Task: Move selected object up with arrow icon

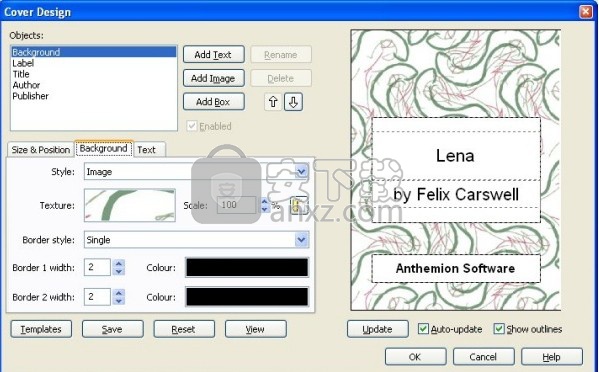Action: (273, 102)
